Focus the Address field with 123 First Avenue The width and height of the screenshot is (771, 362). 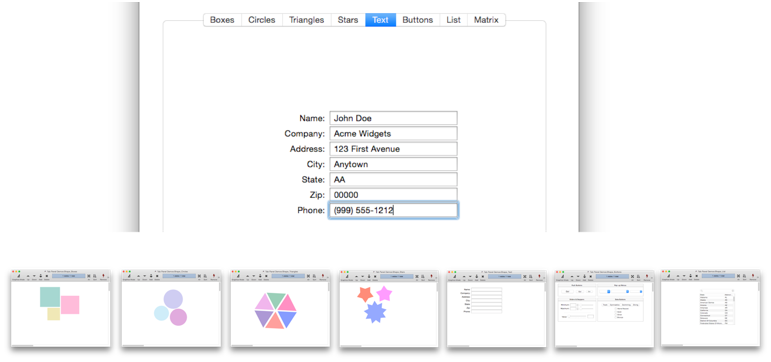click(x=393, y=149)
